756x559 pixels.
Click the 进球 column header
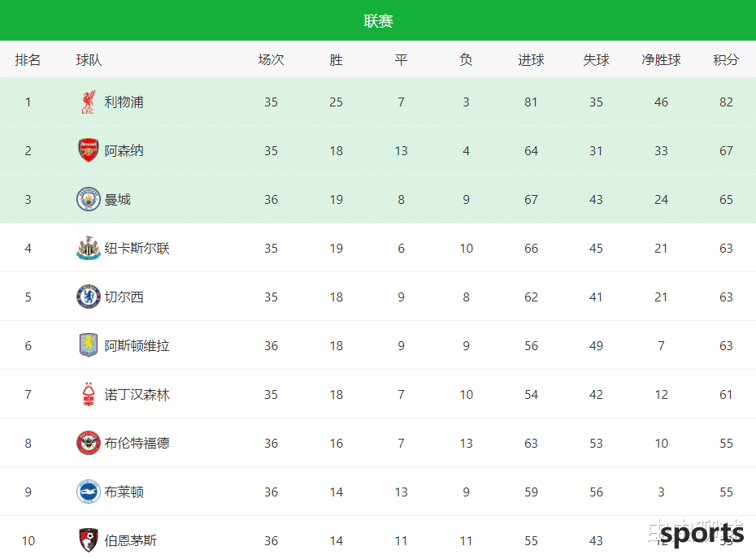pyautogui.click(x=531, y=60)
